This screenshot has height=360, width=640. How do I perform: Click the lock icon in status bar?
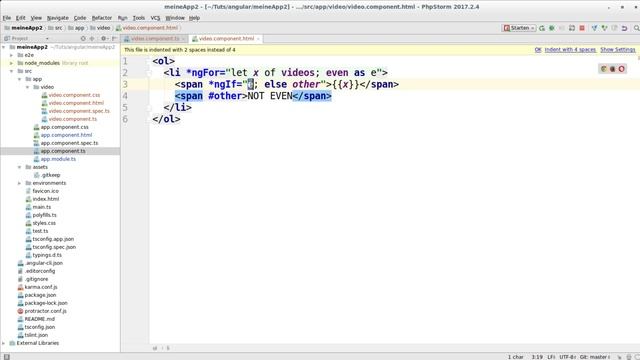[619, 357]
